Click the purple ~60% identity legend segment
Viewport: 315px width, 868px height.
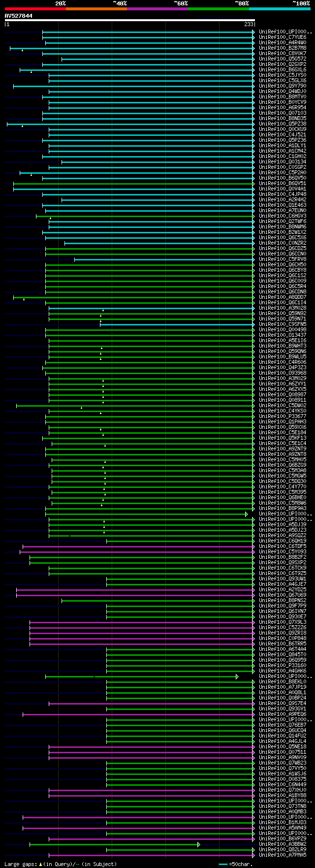[x=157, y=9]
